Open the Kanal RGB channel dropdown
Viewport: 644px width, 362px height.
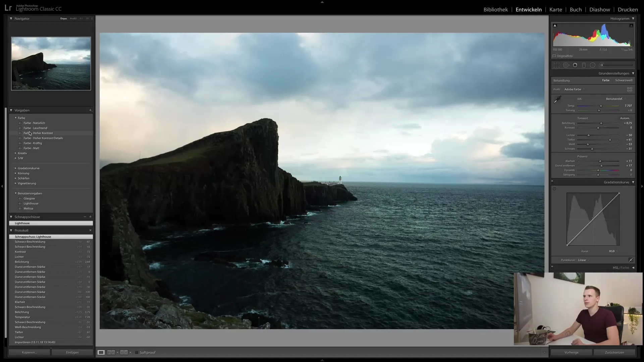coord(613,251)
